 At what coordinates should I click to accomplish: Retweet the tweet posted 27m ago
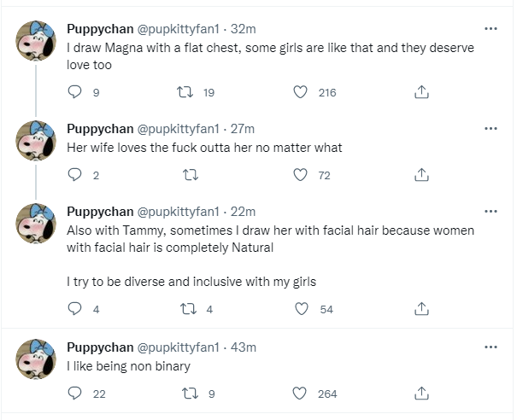(x=191, y=175)
